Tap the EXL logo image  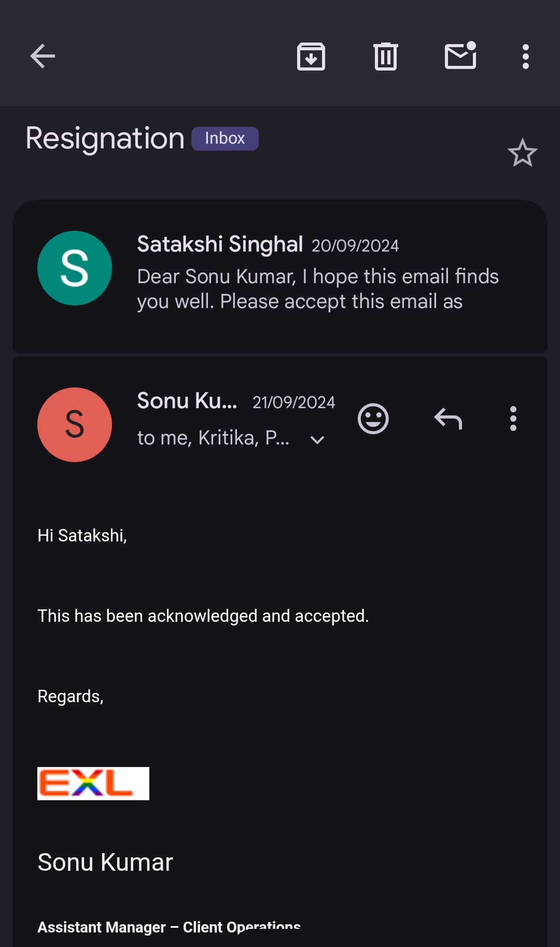click(x=93, y=783)
